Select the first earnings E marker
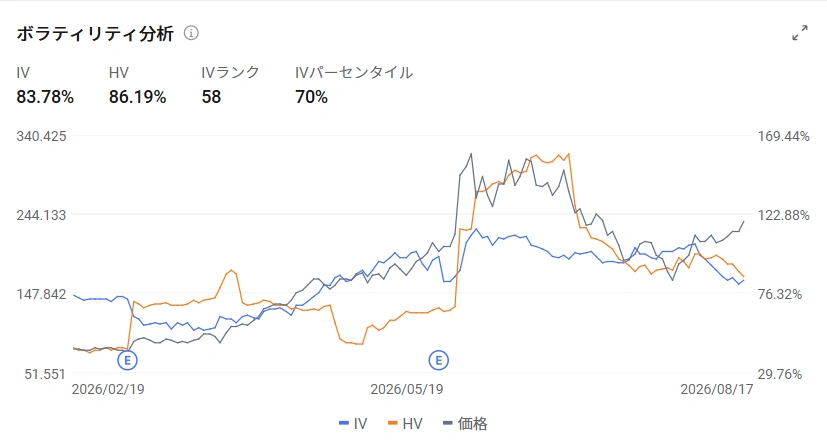The image size is (827, 442). (127, 360)
